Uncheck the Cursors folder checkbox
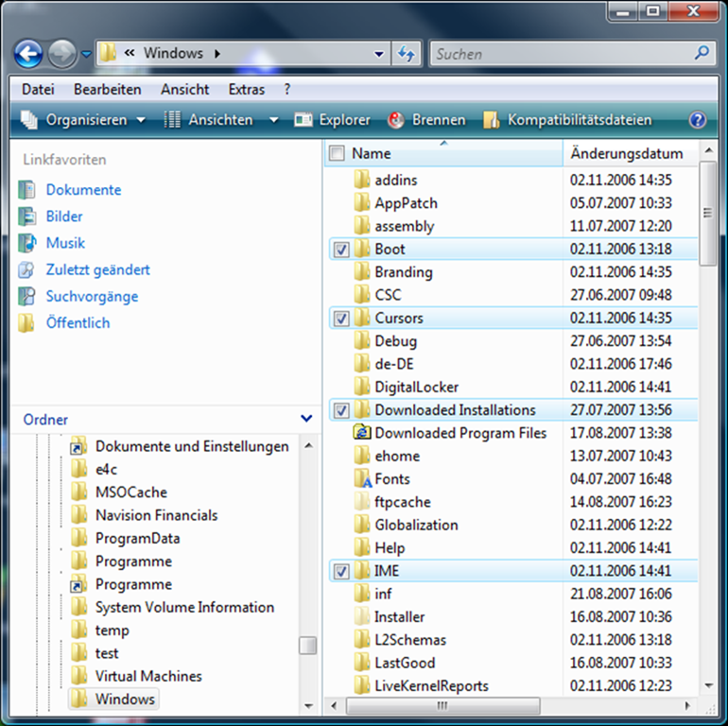 pyautogui.click(x=341, y=319)
